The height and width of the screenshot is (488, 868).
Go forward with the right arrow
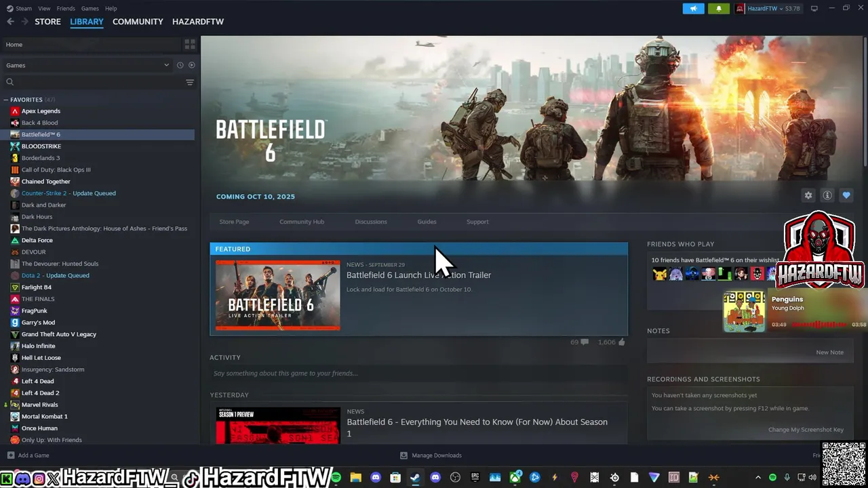(25, 22)
